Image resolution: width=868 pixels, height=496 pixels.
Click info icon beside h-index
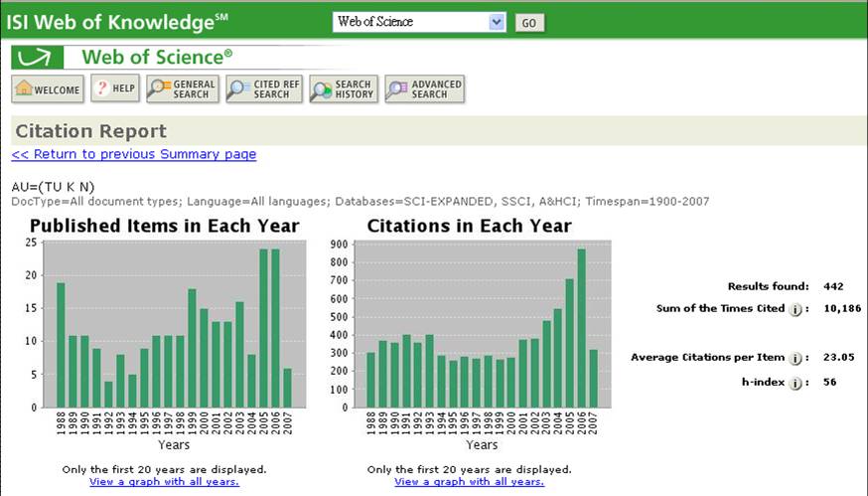coord(796,383)
